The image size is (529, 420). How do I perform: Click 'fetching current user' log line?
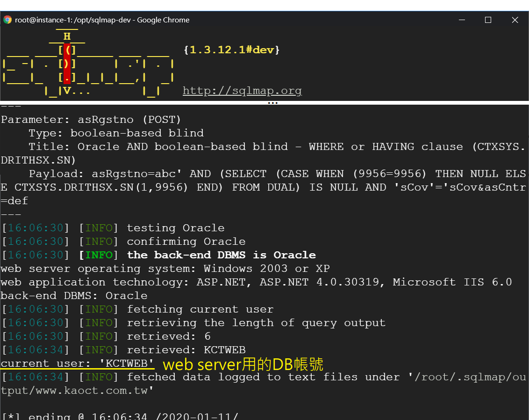tap(137, 309)
